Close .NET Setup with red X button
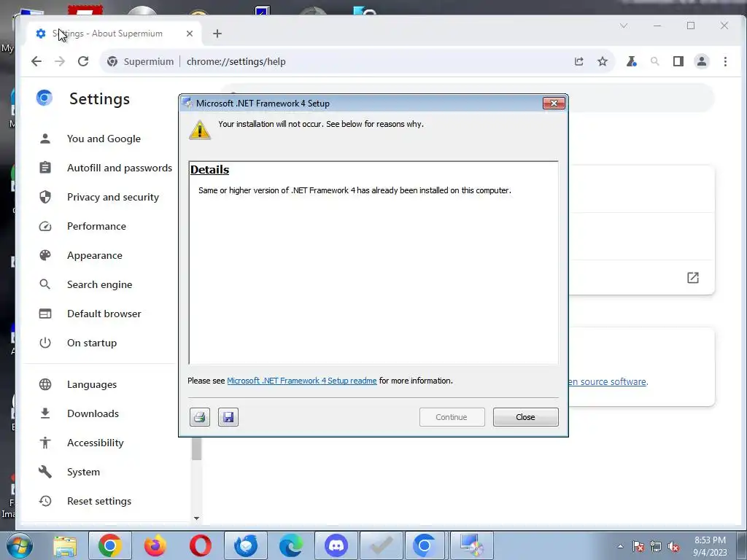This screenshot has height=560, width=747. click(554, 103)
